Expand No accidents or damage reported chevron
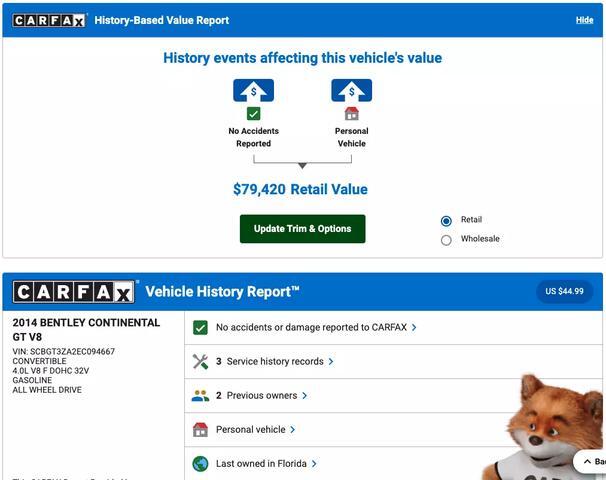 tap(414, 328)
